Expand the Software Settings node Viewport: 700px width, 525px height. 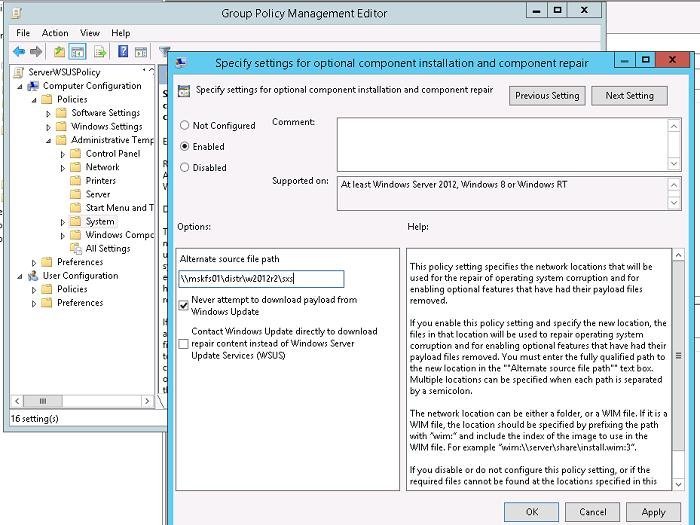(48, 114)
